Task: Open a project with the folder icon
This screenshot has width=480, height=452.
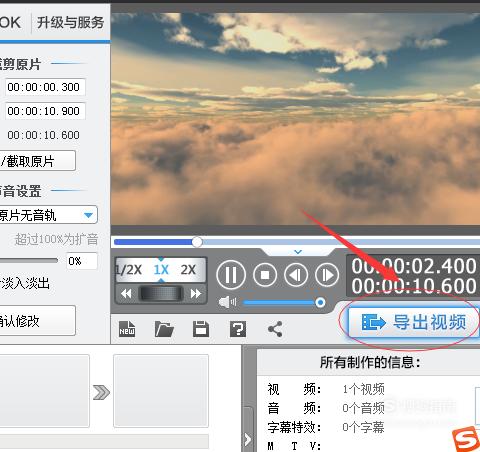Action: pyautogui.click(x=164, y=329)
